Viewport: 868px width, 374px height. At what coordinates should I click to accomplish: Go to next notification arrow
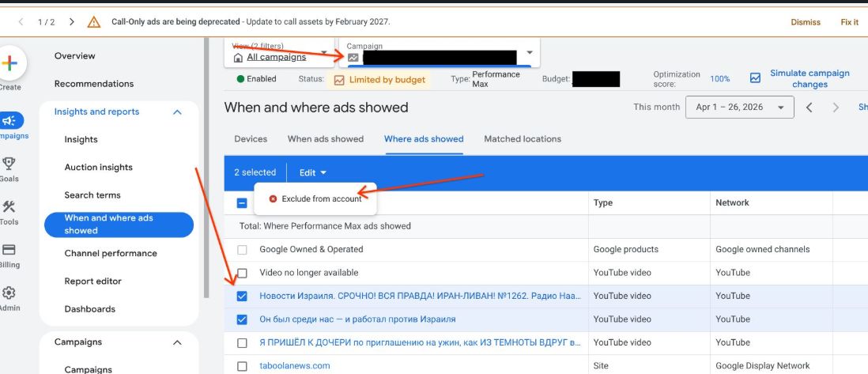(72, 22)
